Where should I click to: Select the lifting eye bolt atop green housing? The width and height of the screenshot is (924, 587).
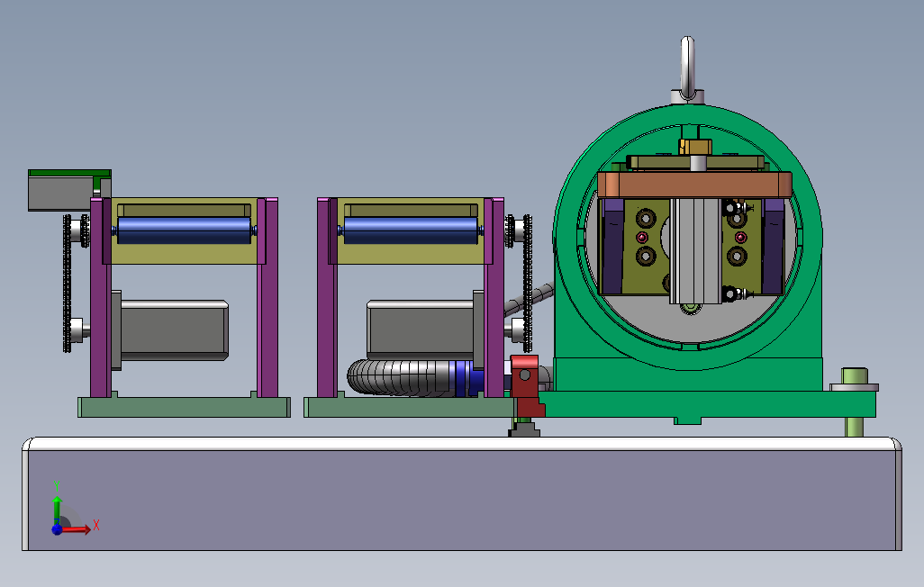(x=688, y=68)
